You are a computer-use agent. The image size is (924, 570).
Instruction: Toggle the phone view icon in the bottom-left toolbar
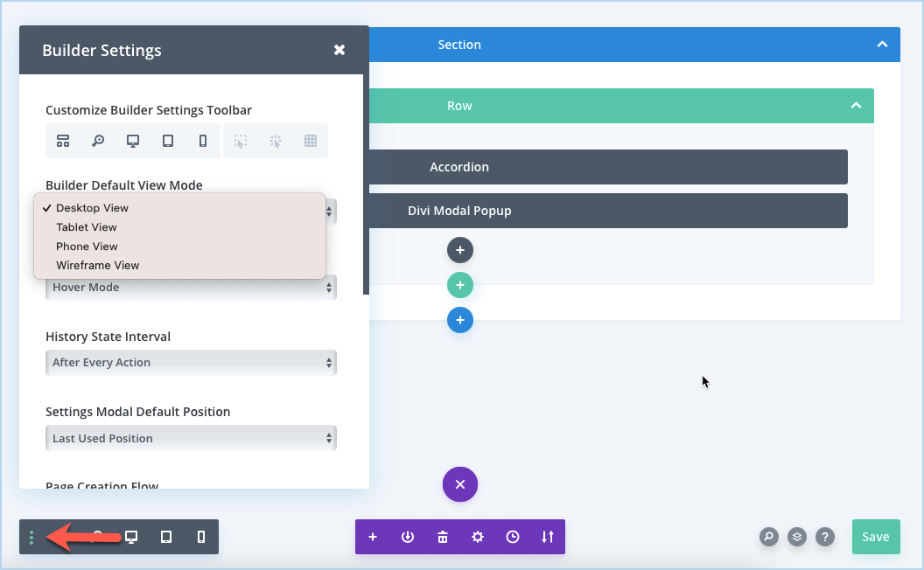coord(201,537)
